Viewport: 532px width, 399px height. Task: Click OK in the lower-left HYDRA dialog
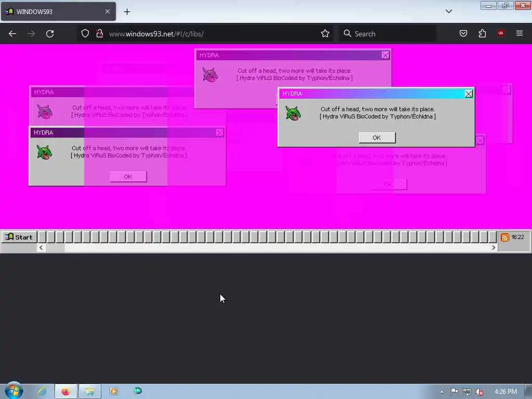tap(128, 177)
